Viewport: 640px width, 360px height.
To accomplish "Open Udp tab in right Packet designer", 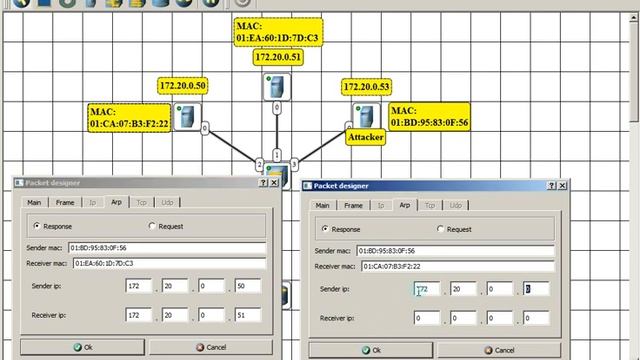I will 456,205.
